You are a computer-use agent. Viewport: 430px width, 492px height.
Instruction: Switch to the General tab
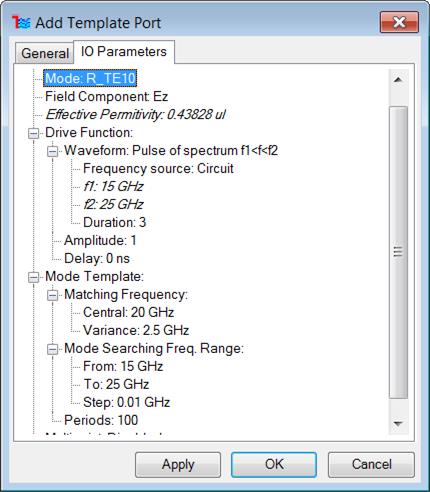coord(45,53)
